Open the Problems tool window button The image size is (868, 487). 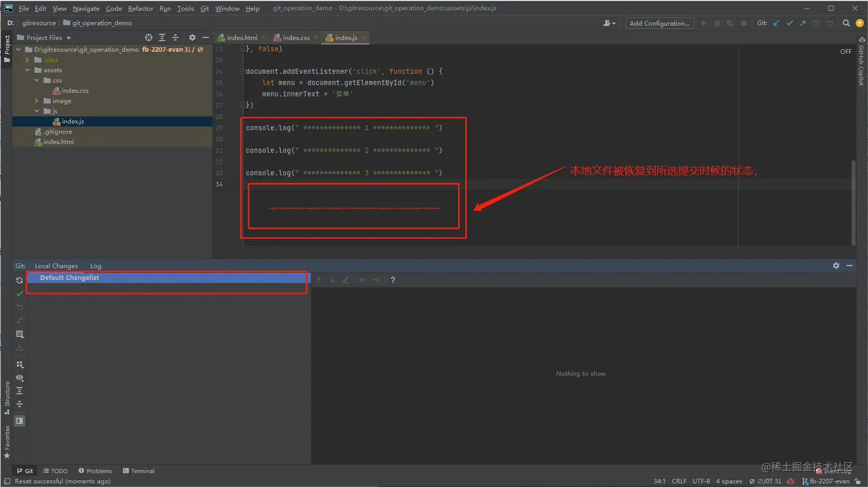(x=95, y=471)
